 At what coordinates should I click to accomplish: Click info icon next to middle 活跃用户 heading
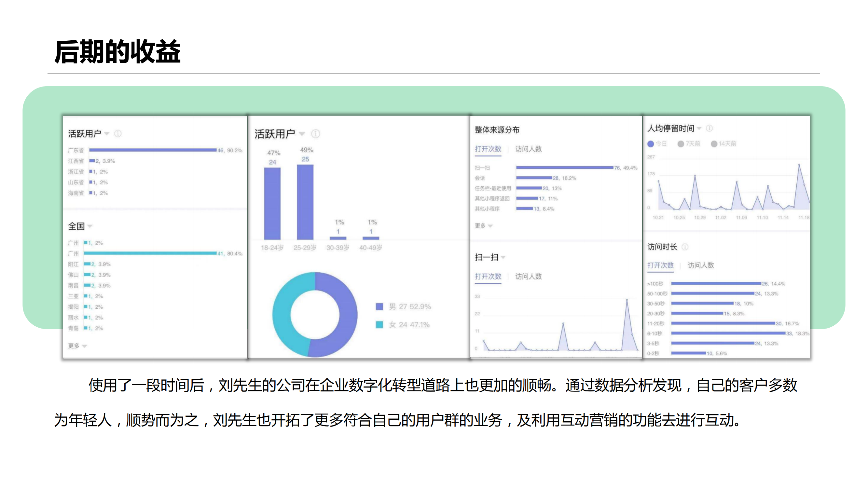click(x=315, y=134)
